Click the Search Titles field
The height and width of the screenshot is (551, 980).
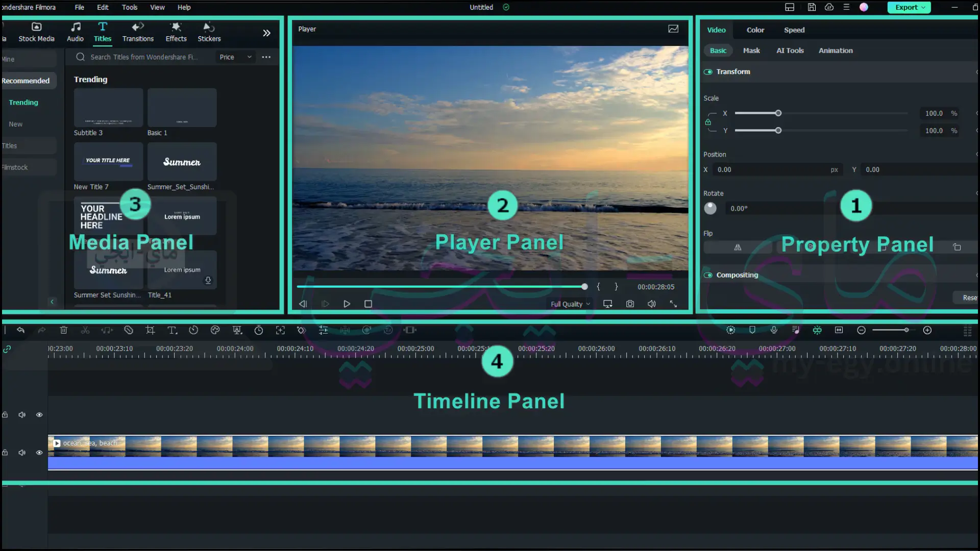click(x=143, y=57)
